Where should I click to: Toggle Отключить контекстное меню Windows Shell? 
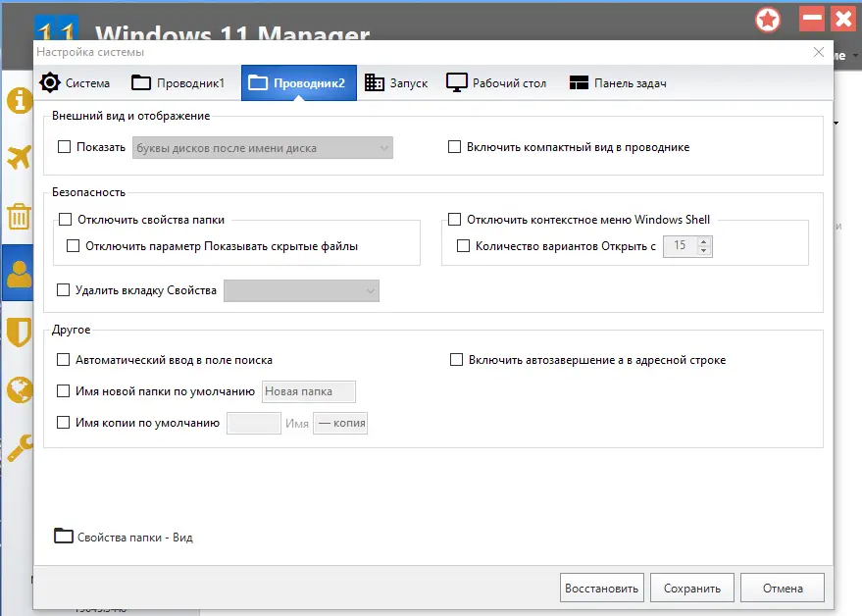(x=455, y=220)
